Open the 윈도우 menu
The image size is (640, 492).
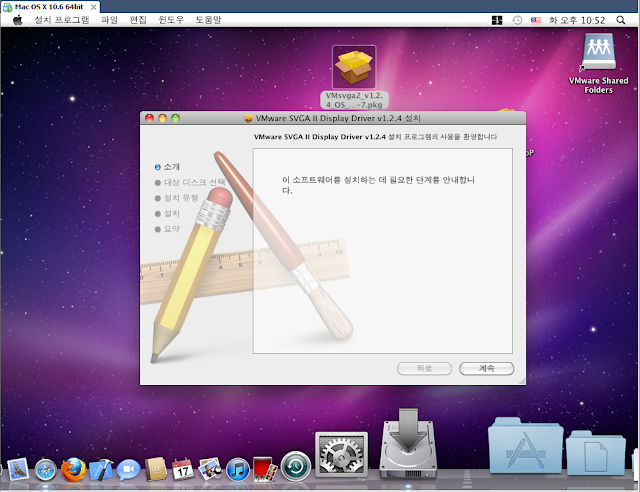(171, 20)
